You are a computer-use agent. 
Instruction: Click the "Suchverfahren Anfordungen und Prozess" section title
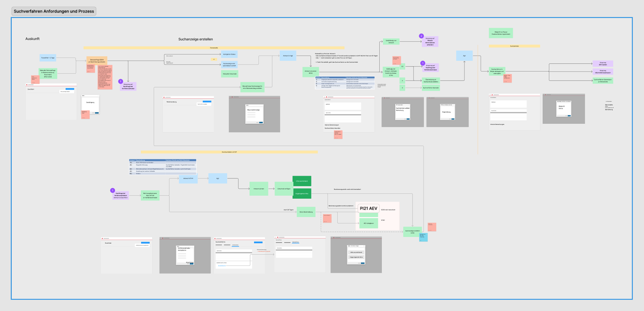click(x=54, y=11)
